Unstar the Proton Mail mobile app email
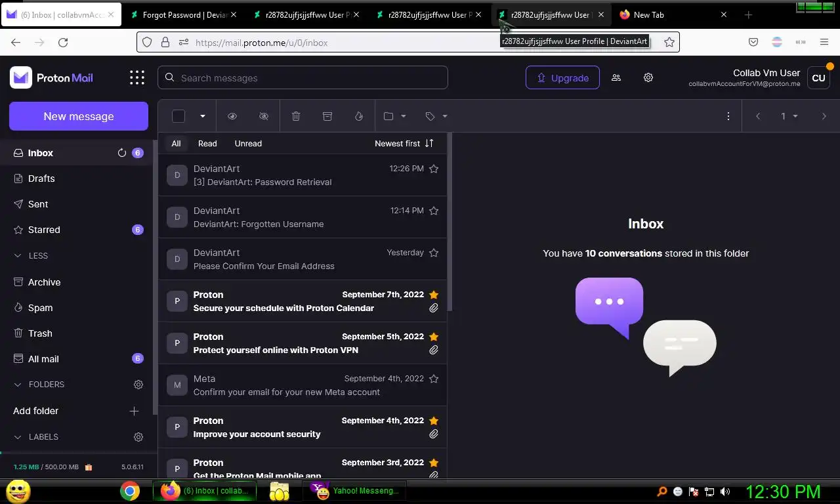The image size is (840, 504). (x=434, y=463)
